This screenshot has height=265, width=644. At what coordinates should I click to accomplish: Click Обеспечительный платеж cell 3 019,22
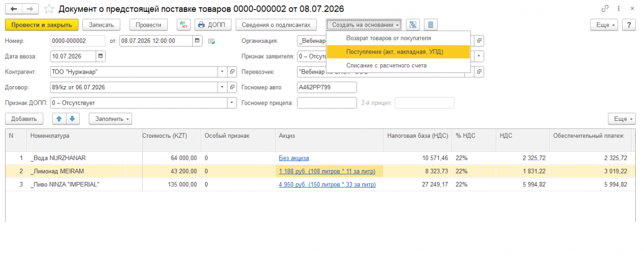click(590, 171)
